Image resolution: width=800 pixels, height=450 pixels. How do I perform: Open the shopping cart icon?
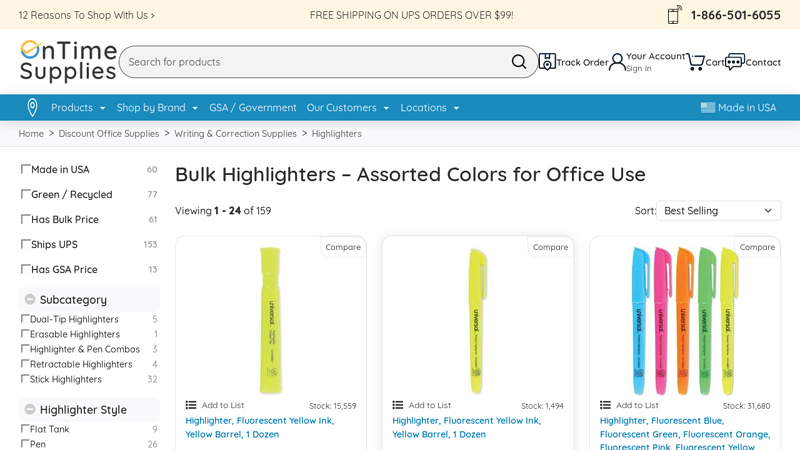pos(695,62)
